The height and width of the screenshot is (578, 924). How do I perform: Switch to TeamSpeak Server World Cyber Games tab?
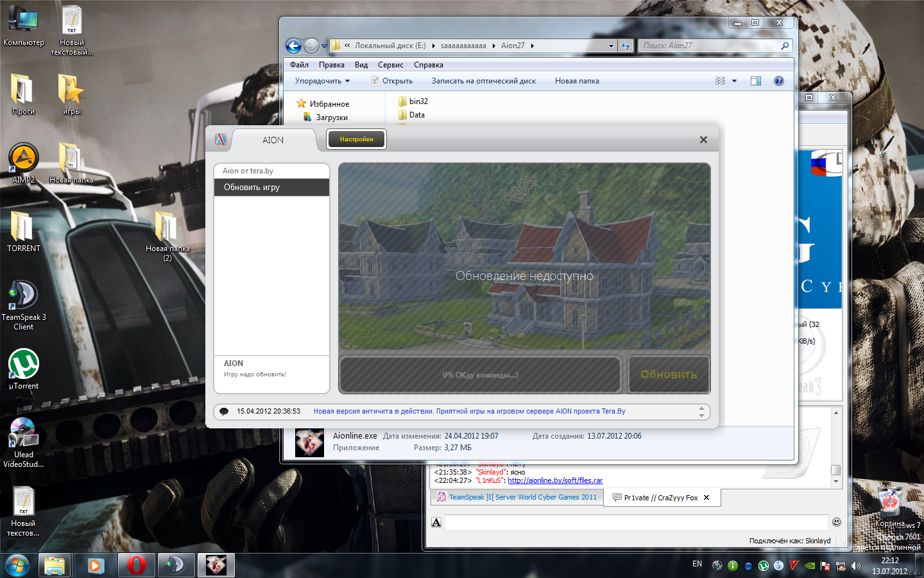coord(517,497)
